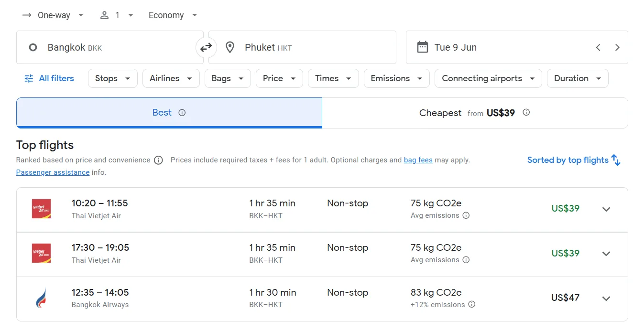The height and width of the screenshot is (331, 644).
Task: Expand the 10:20 Thai Vietjet flight details
Action: (x=606, y=209)
